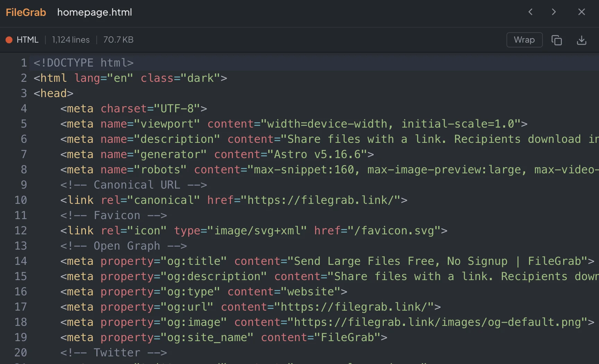The height and width of the screenshot is (364, 599).
Task: Expand the Canonical URL comment block
Action: pos(134,185)
